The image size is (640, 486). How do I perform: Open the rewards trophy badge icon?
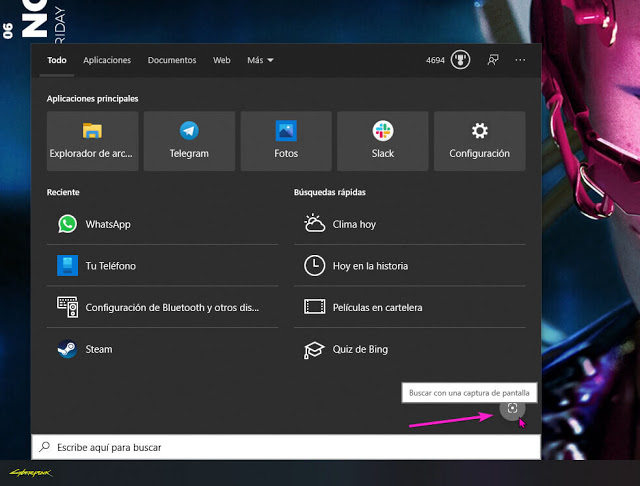click(x=461, y=60)
